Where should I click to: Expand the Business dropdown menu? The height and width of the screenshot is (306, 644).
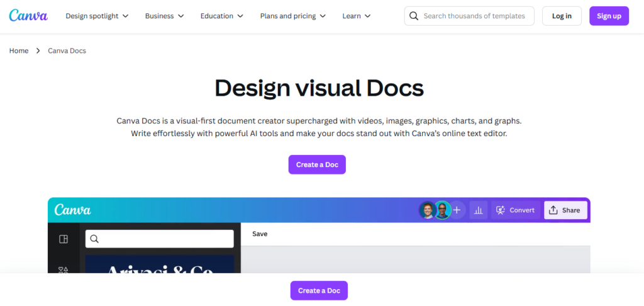pyautogui.click(x=164, y=16)
